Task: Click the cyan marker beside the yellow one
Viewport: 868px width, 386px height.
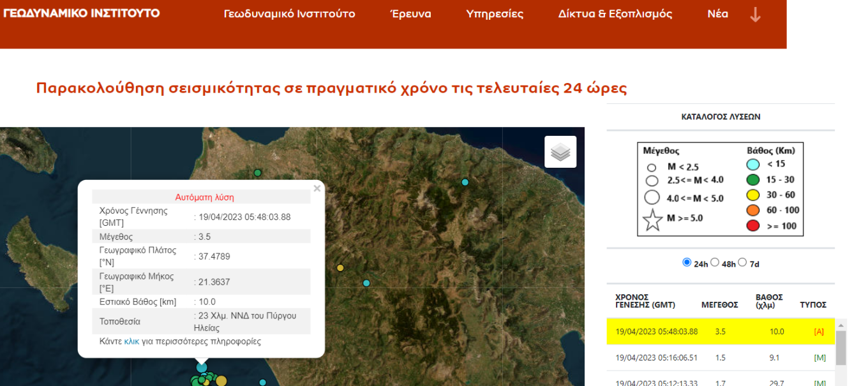Action: [x=366, y=283]
